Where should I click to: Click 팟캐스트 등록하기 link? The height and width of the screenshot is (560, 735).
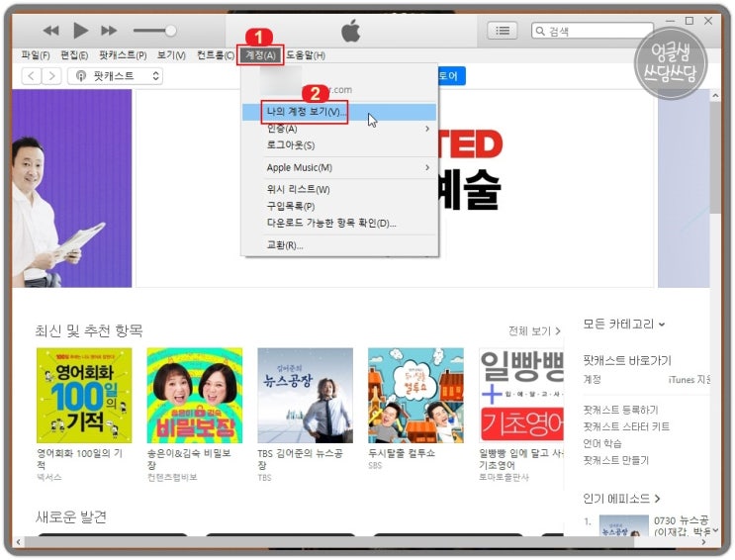pos(620,410)
